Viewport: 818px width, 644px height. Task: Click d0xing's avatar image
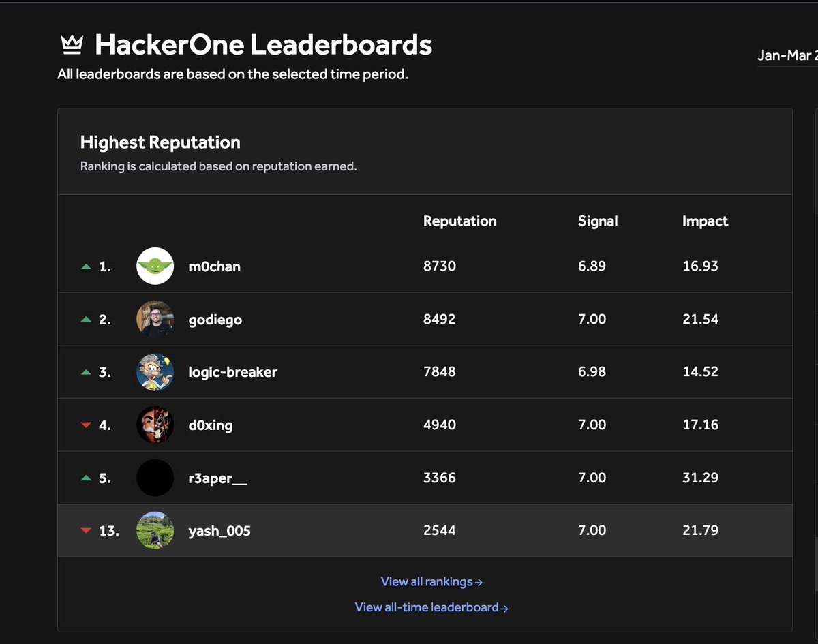155,425
